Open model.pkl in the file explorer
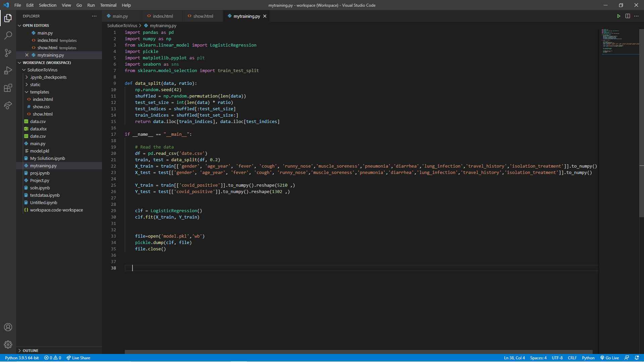 pos(39,151)
